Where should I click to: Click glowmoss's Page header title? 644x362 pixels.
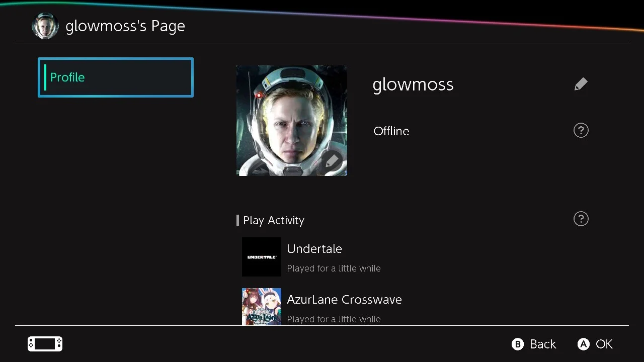tap(125, 26)
